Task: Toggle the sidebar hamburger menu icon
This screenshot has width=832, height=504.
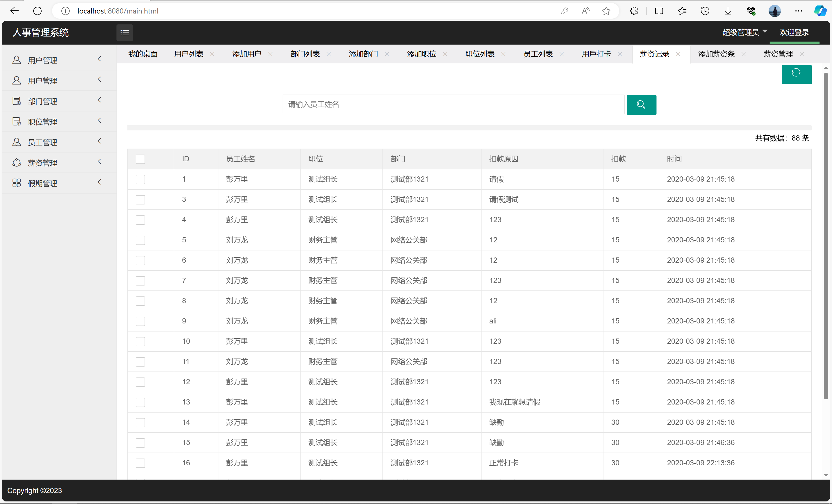Action: 125,33
